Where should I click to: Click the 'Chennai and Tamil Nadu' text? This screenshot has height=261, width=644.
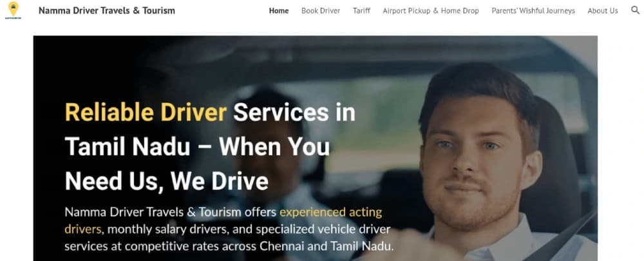pyautogui.click(x=327, y=246)
